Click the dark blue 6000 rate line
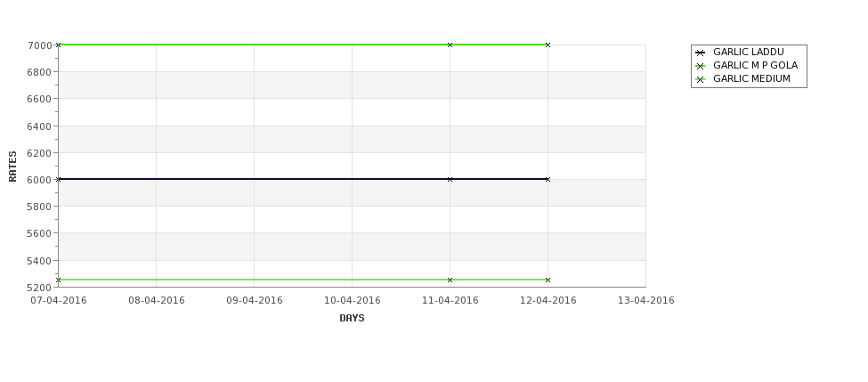 (255, 179)
